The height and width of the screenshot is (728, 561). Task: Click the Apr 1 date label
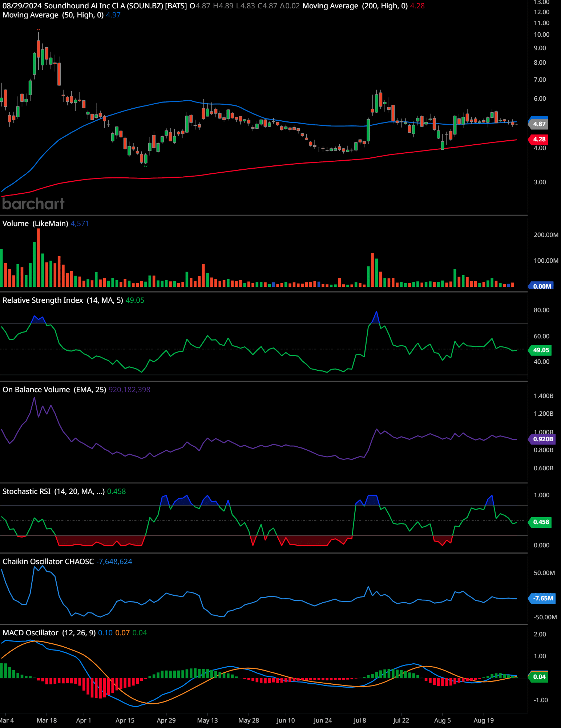(84, 720)
